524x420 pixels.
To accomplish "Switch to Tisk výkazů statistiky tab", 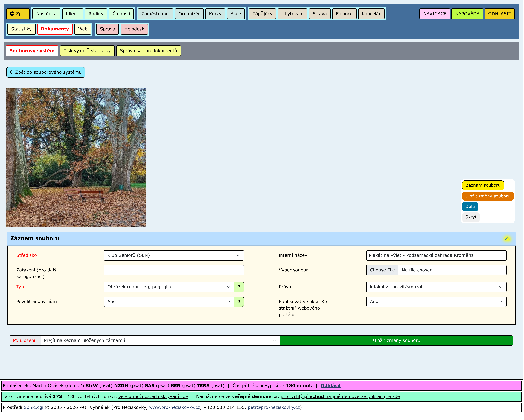I will [87, 51].
